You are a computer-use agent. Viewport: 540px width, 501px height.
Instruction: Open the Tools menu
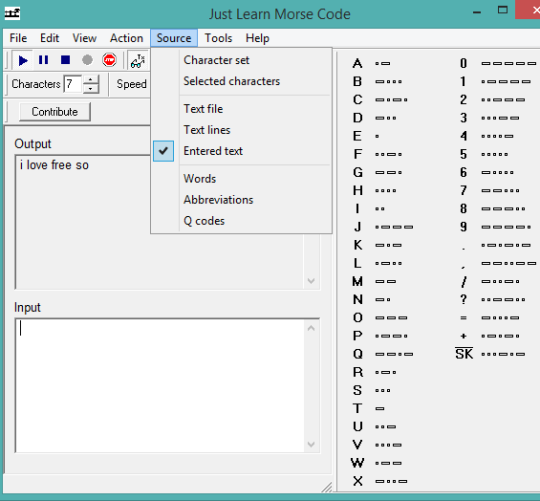tap(218, 38)
